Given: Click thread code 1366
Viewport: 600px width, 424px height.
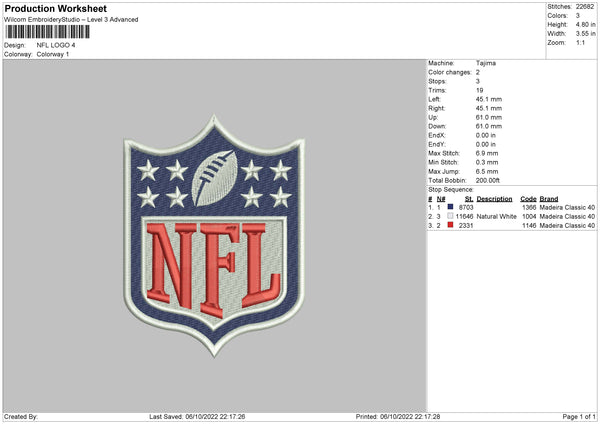Looking at the screenshot, I should (529, 207).
